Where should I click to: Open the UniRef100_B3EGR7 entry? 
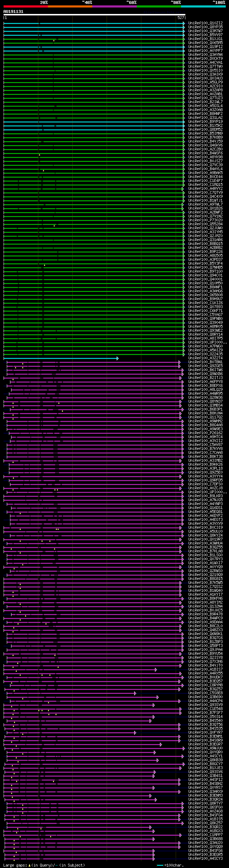(205, 744)
